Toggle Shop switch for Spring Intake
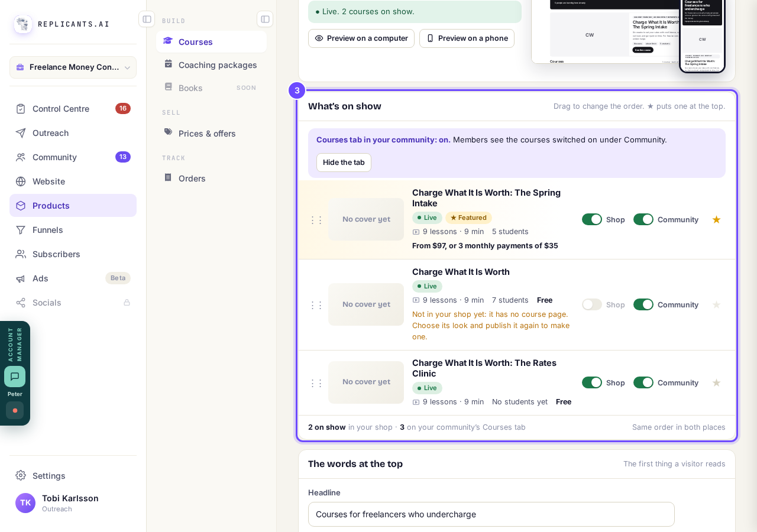 [592, 219]
